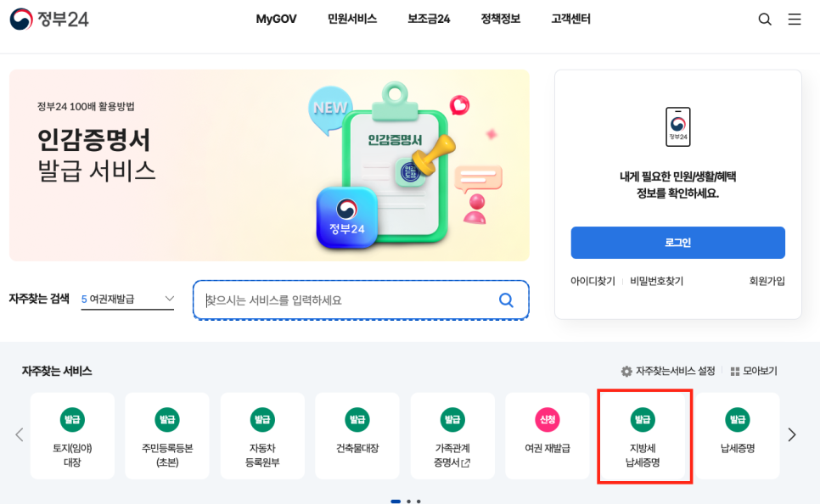Open the hamburger menu icon
Viewport: 820px width, 504px height.
click(795, 20)
